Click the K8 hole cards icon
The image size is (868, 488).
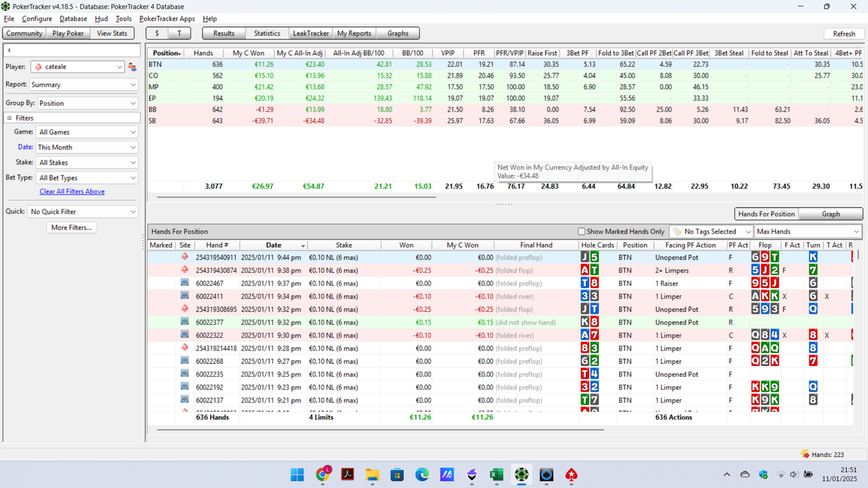[589, 322]
